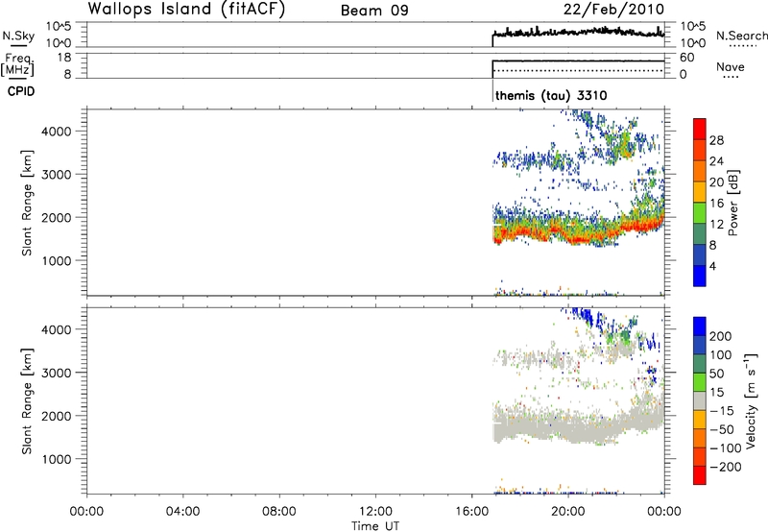Viewport: 768px width, 532px height.
Task: Click the 'Freq. [MHz]' legend label
Action: [x=18, y=64]
